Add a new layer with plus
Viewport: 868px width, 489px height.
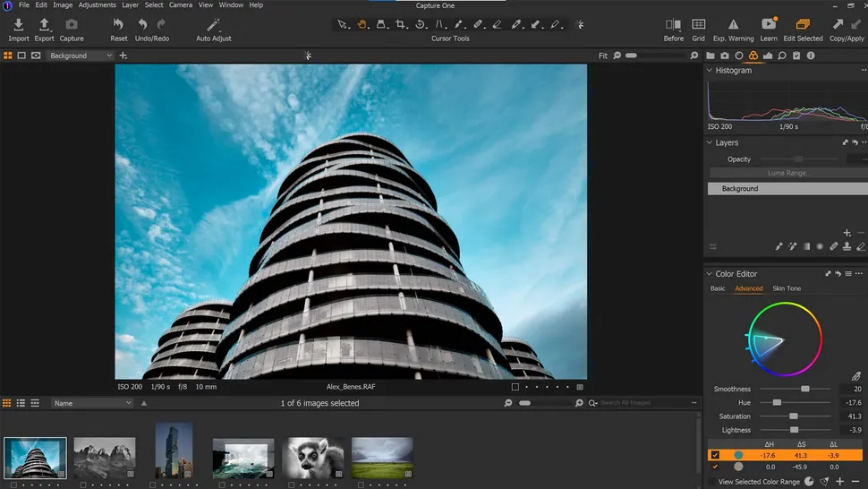[x=847, y=233]
